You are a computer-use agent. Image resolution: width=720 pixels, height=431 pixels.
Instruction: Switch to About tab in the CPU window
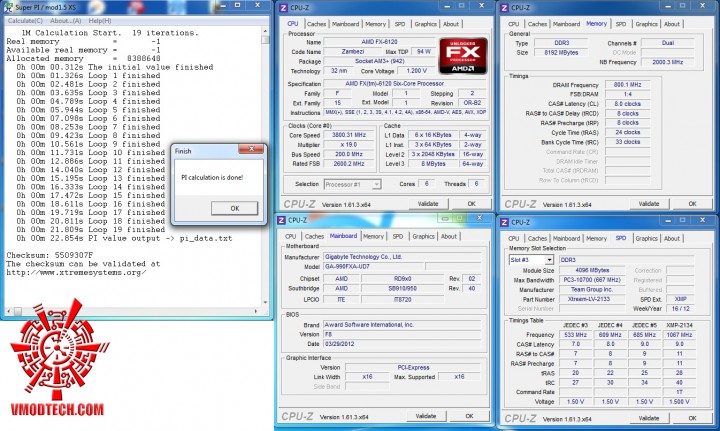click(451, 24)
